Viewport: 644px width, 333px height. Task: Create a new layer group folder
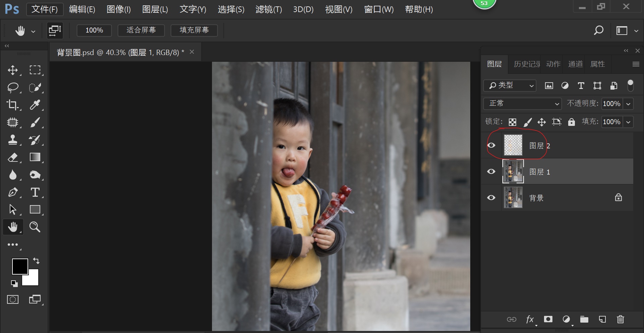click(584, 319)
